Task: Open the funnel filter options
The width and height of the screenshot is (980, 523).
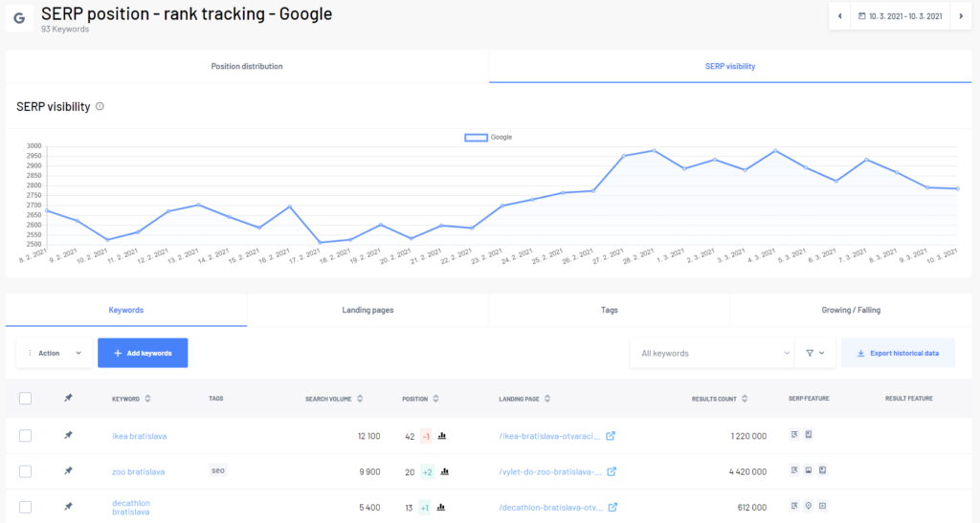Action: (x=815, y=353)
